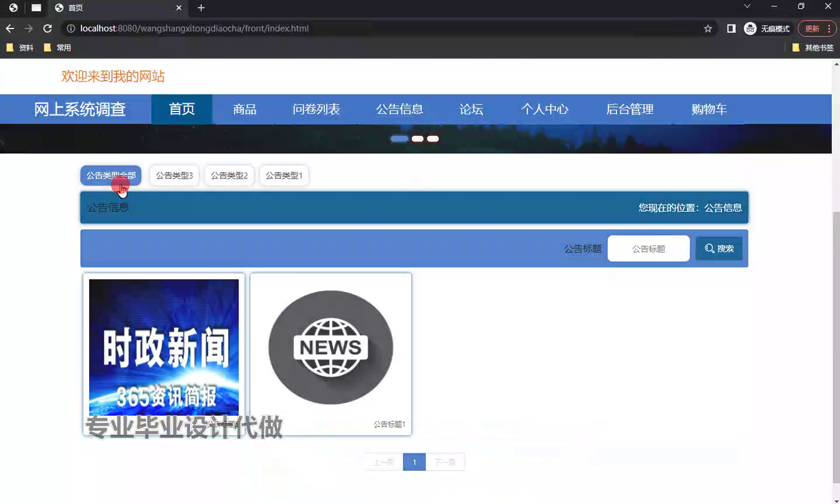The height and width of the screenshot is (504, 840).
Task: Open the NEWS globe announcement thumbnail
Action: 331,347
